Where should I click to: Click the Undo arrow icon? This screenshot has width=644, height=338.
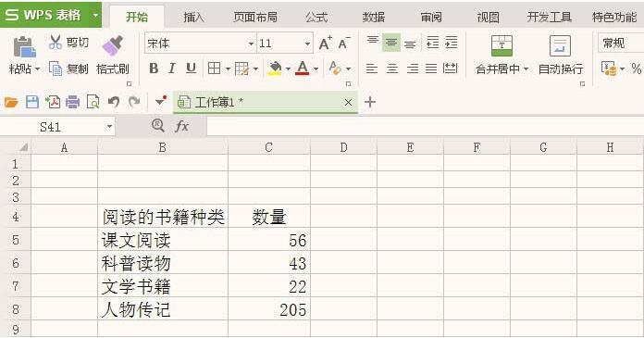tap(114, 102)
